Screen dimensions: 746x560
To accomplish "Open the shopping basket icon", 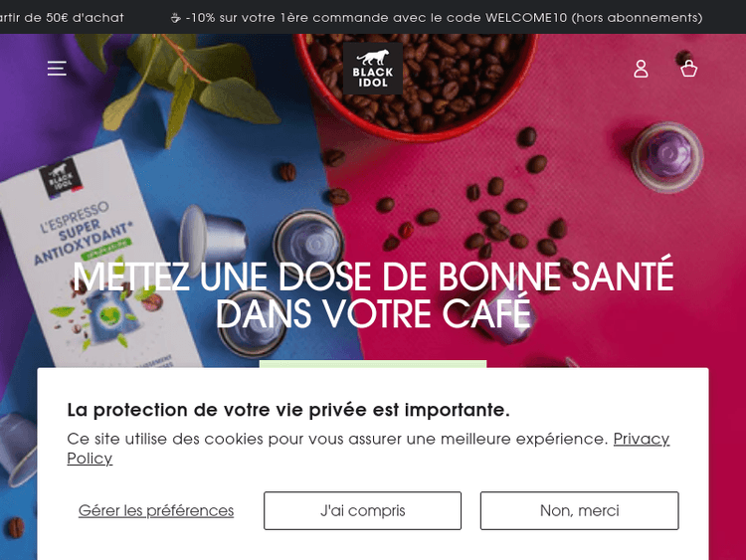I will pyautogui.click(x=688, y=69).
